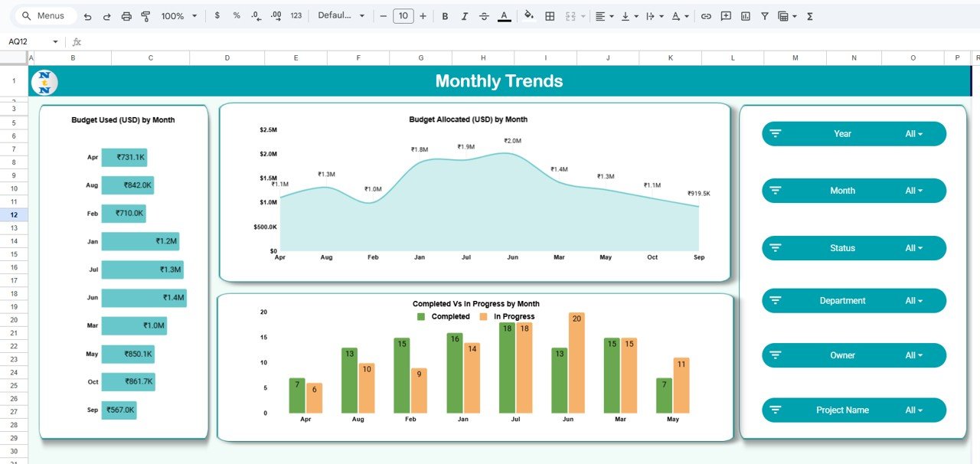Expand the Year filter dropdown
This screenshot has width=980, height=464.
[x=913, y=134]
